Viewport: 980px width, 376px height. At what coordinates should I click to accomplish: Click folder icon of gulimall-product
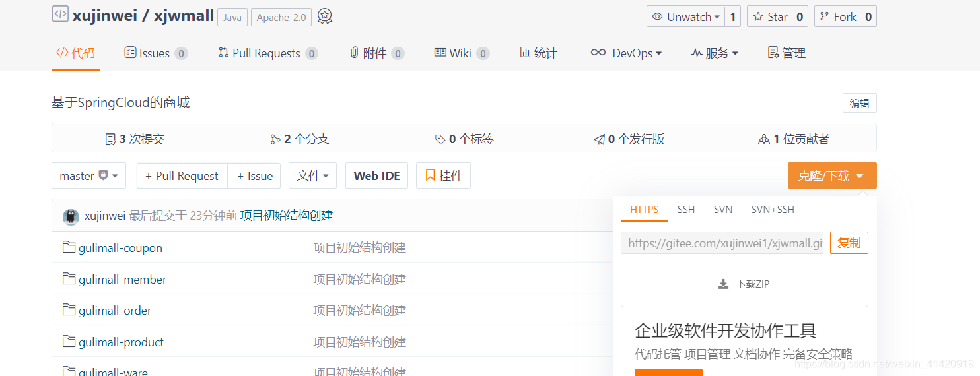(69, 342)
